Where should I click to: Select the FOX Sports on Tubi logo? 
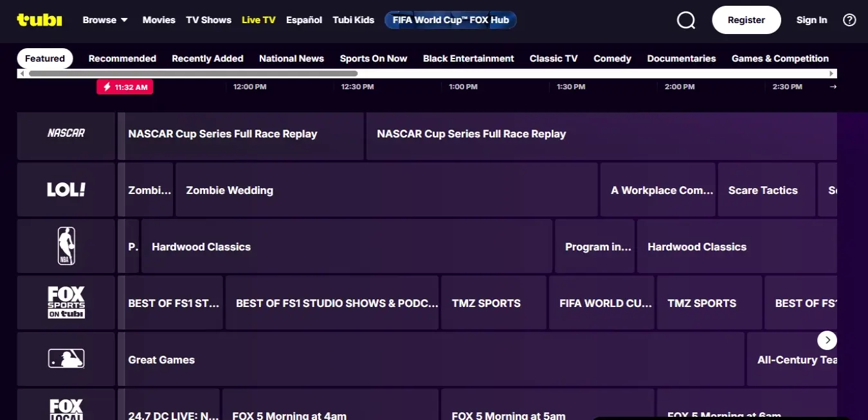[x=66, y=302]
